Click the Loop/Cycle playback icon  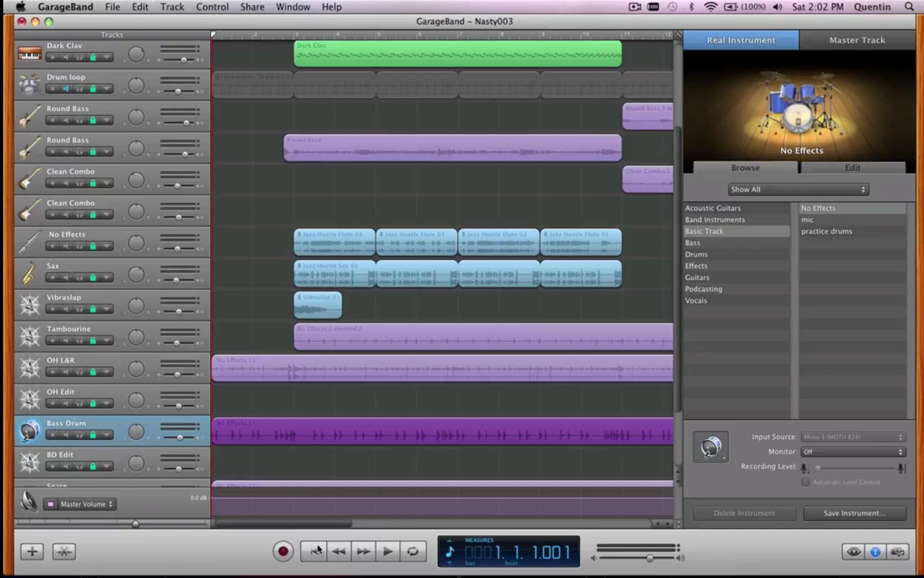coord(412,551)
